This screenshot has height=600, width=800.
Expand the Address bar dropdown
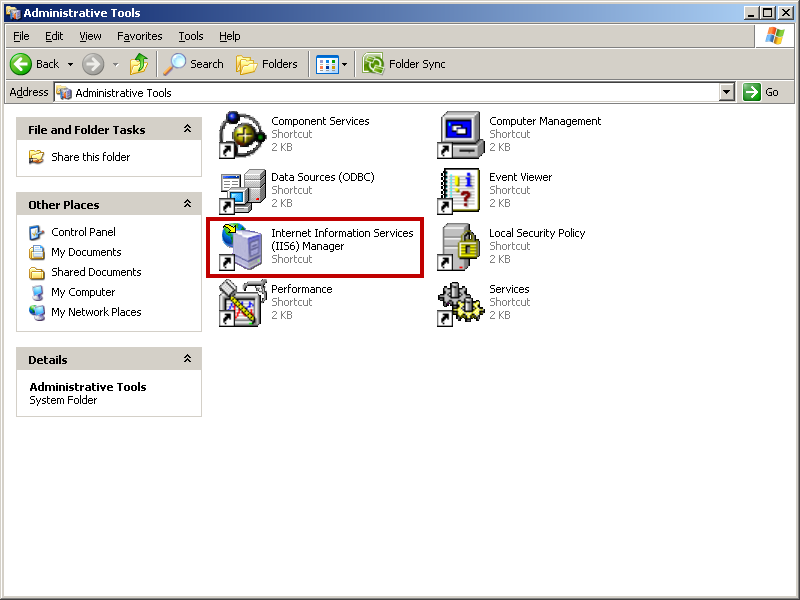click(x=727, y=92)
